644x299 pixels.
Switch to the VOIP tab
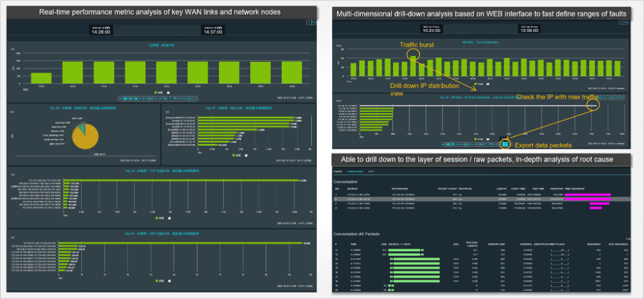click(371, 171)
